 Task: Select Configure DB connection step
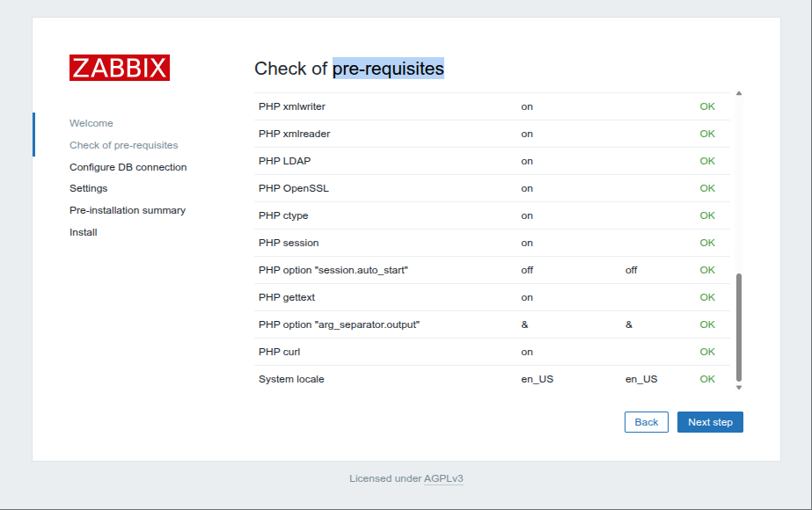[128, 167]
